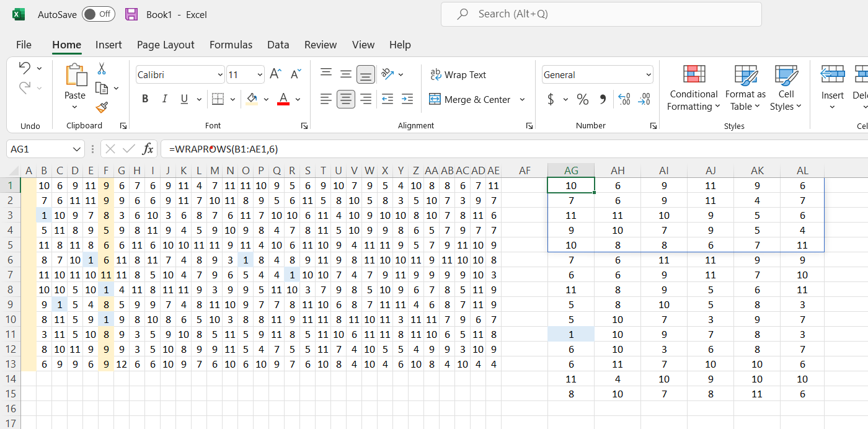Switch to Review tab
868x429 pixels.
point(321,45)
